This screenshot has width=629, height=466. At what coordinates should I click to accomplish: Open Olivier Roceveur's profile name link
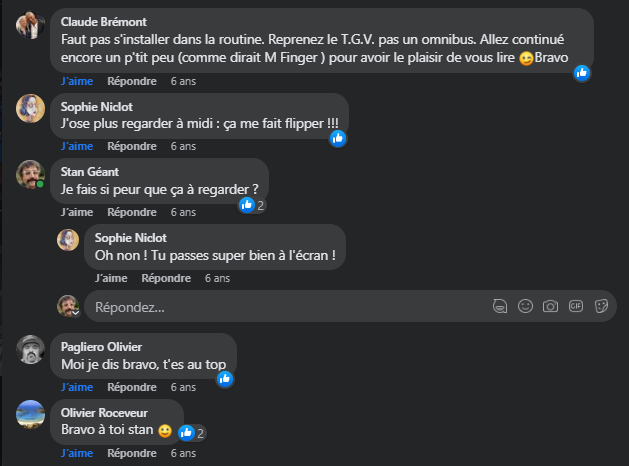[x=105, y=412]
